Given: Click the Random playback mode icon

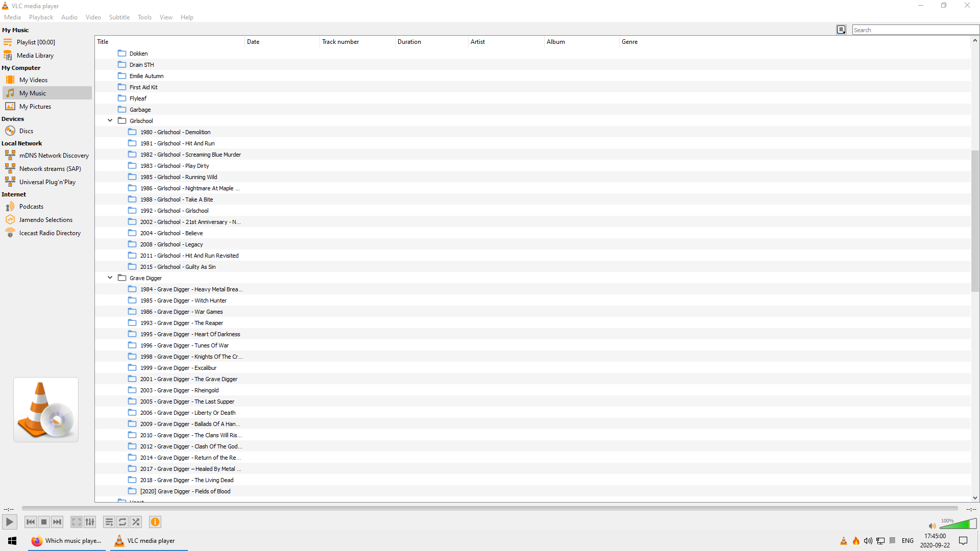Looking at the screenshot, I should click(135, 521).
